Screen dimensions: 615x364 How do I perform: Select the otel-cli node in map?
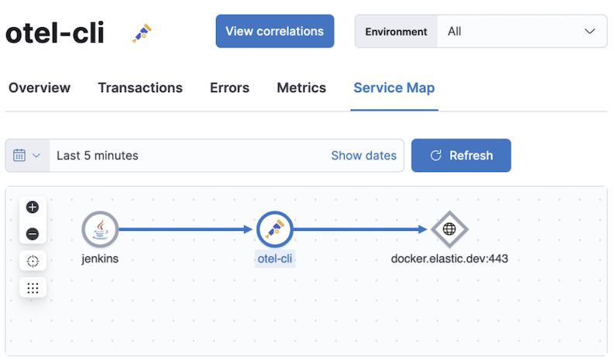click(274, 229)
